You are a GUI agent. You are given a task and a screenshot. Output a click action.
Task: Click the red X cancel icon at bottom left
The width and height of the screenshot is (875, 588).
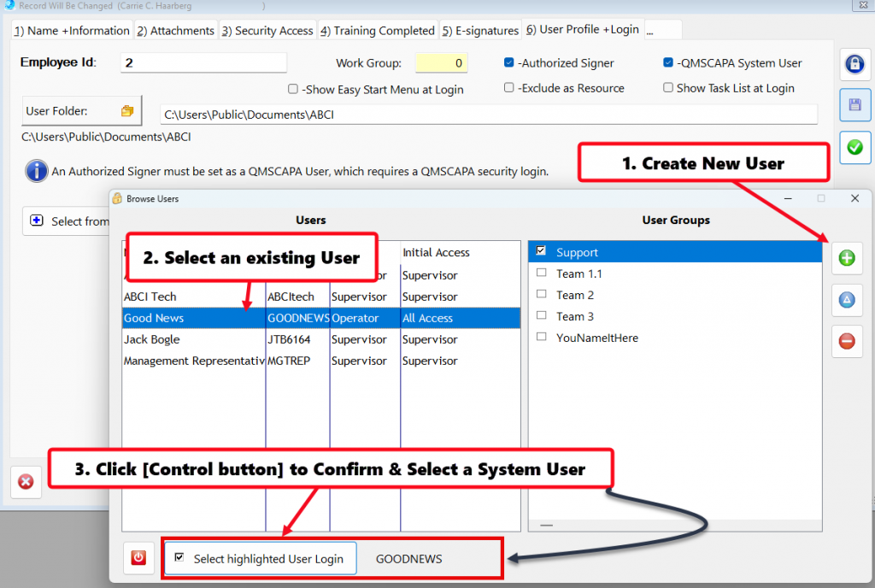(x=26, y=482)
